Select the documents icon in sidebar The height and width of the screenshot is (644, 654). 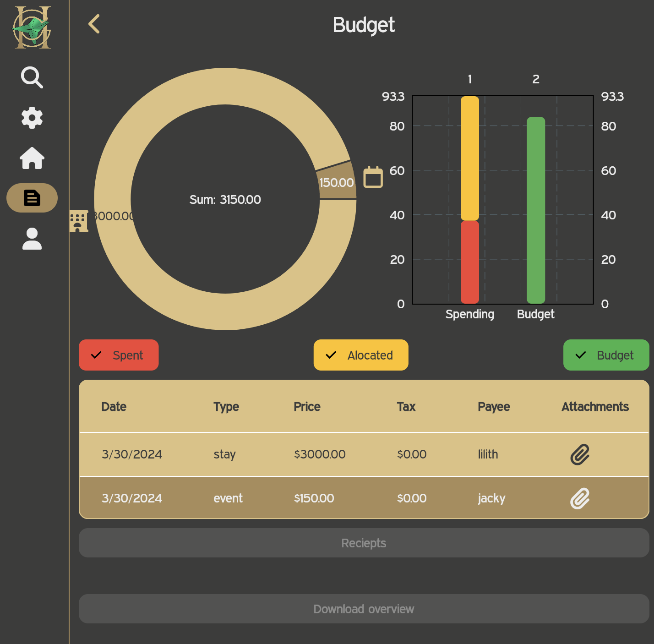[32, 198]
